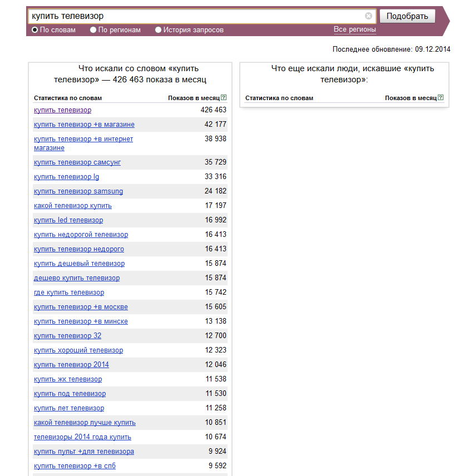Image resolution: width=469 pixels, height=476 pixels.
Task: Open купить телевизор +в спб link
Action: click(75, 466)
